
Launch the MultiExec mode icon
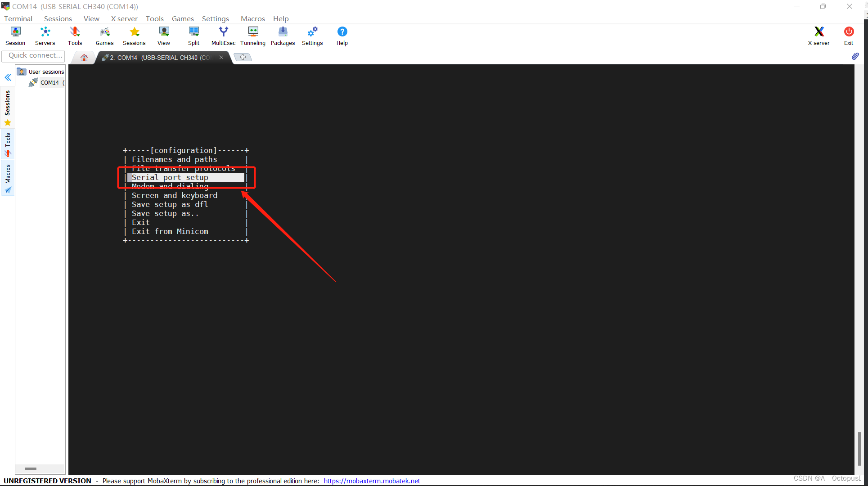pyautogui.click(x=223, y=36)
